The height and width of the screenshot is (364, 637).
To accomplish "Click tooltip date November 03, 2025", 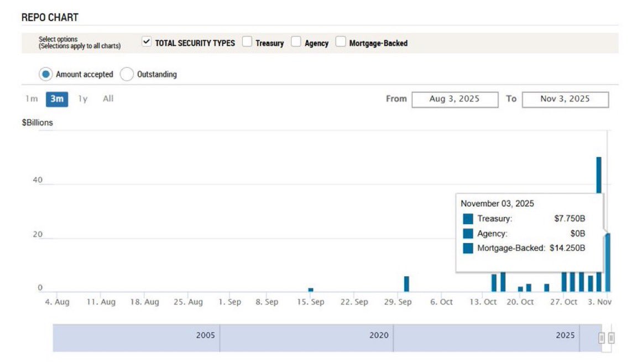I will pos(497,204).
